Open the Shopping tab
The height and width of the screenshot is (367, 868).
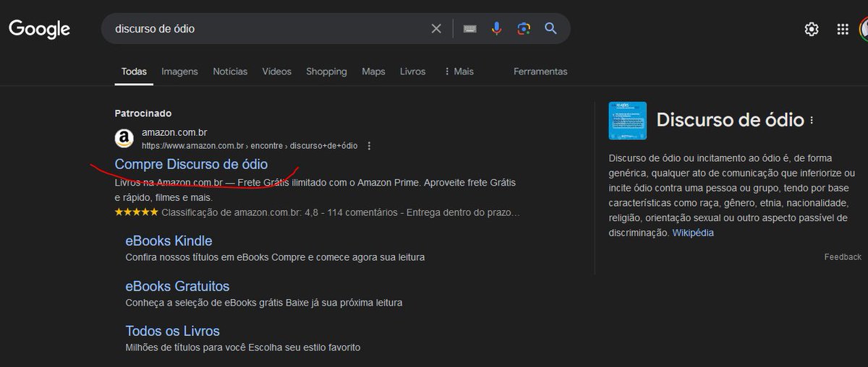pos(326,72)
